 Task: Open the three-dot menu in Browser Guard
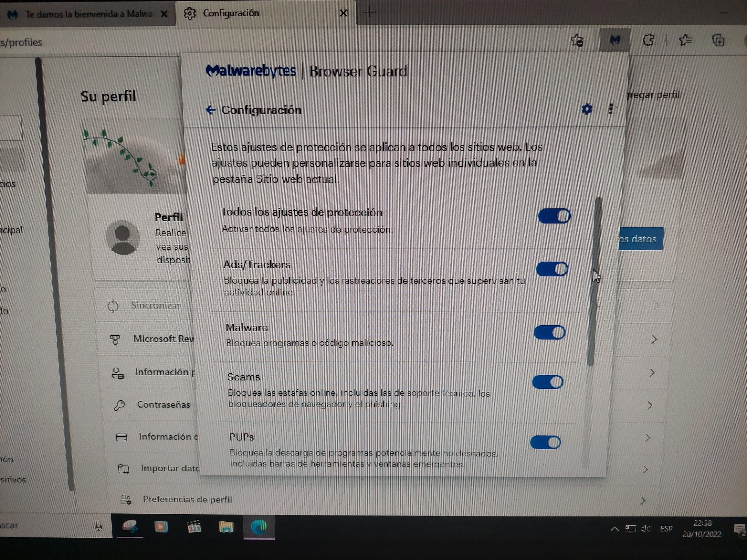(611, 109)
